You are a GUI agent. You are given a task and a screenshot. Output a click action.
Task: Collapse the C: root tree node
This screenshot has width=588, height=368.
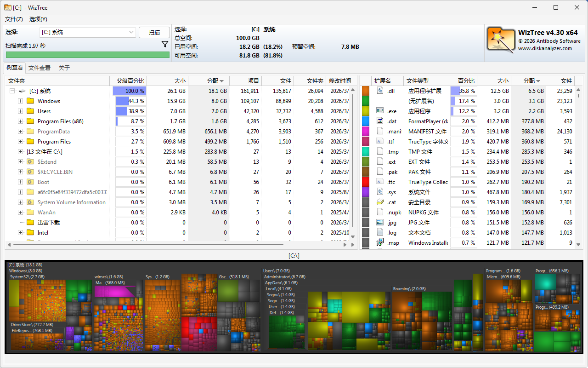12,91
